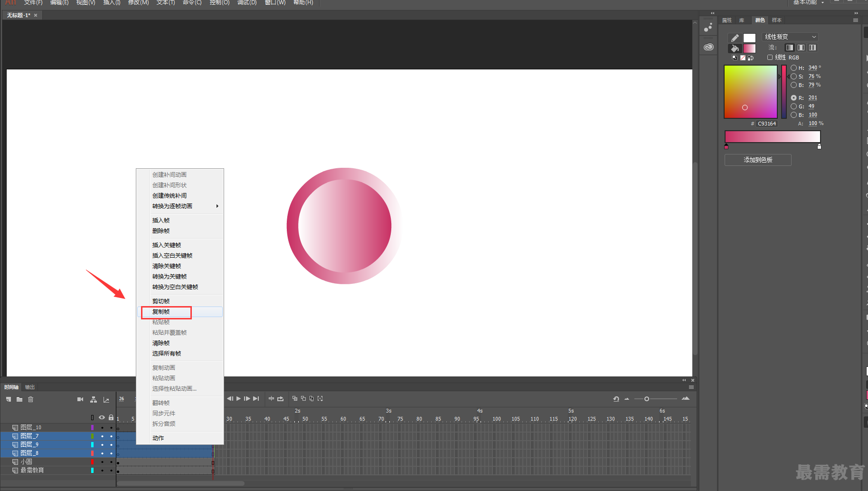Step forward one frame

pos(247,399)
